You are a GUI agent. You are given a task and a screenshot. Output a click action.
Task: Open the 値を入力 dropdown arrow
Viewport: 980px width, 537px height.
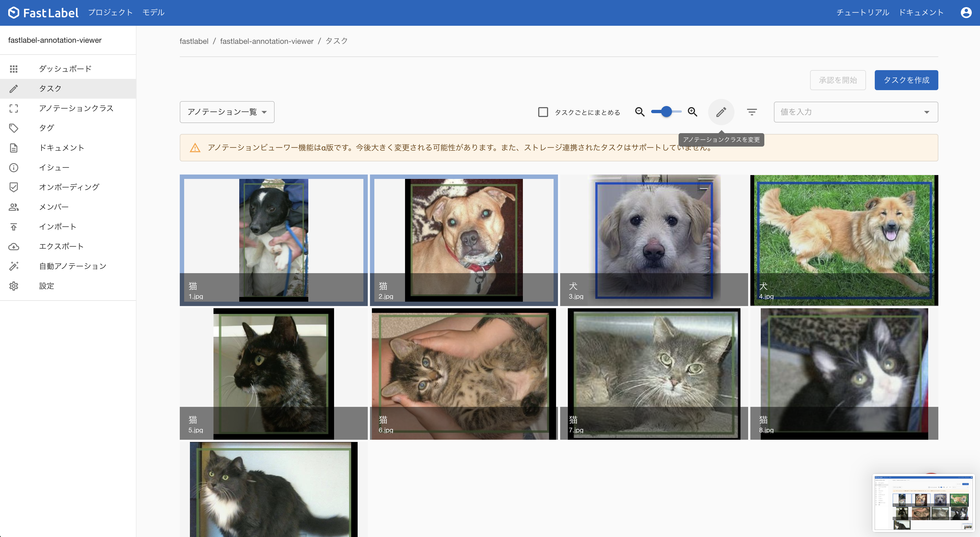point(926,112)
